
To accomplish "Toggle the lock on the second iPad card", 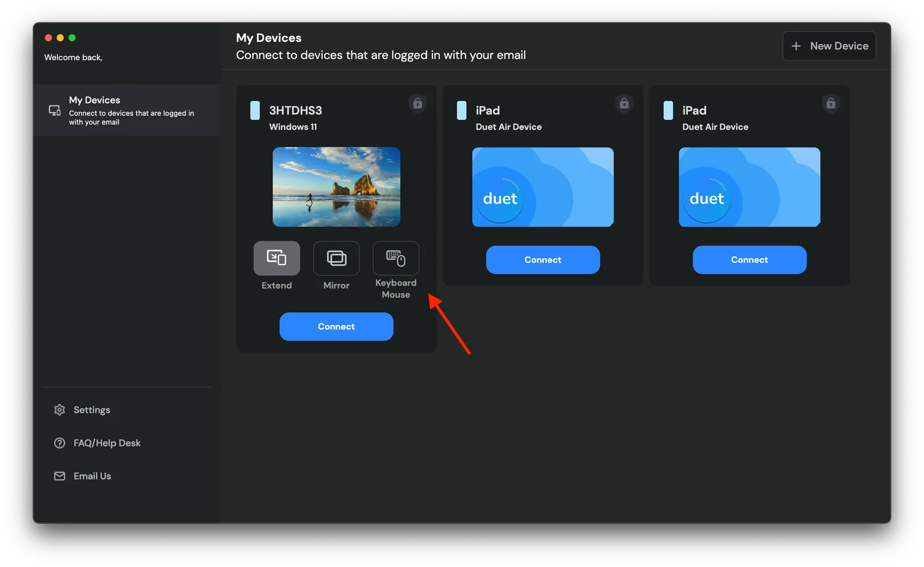I will point(831,103).
